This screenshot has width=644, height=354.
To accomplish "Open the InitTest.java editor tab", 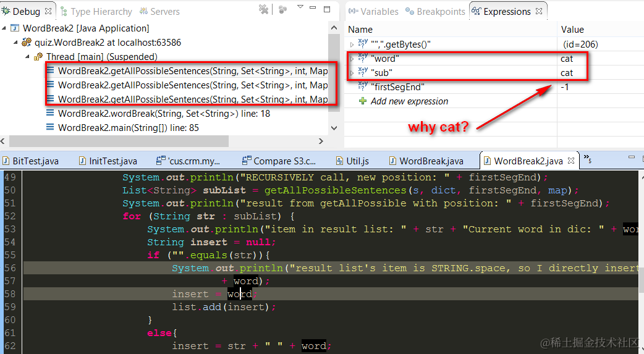I will pyautogui.click(x=108, y=161).
